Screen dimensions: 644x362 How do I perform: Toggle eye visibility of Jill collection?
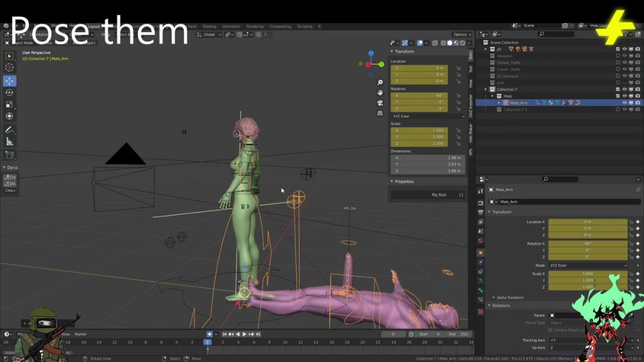click(625, 49)
